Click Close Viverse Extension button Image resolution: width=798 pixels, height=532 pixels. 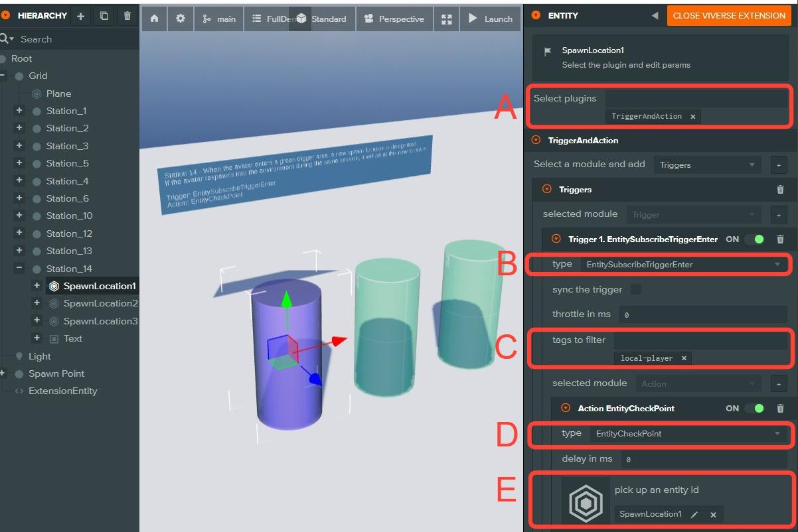(x=729, y=15)
